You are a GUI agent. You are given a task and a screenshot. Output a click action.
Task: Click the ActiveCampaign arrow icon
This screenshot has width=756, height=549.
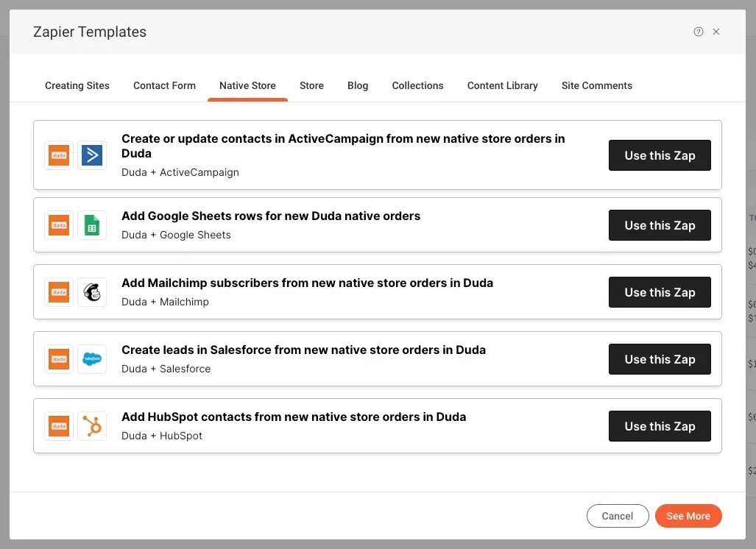(x=91, y=155)
